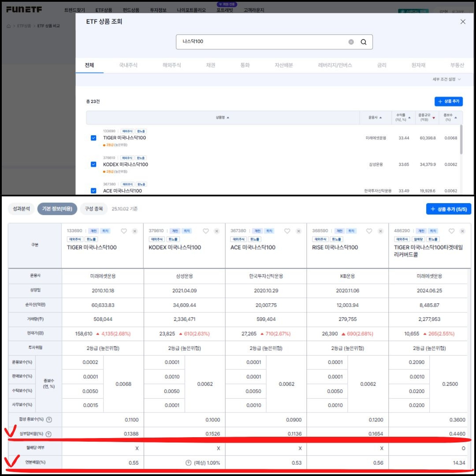Image resolution: width=476 pixels, height=476 pixels.
Task: Switch to 통화 tab
Action: pos(245,65)
